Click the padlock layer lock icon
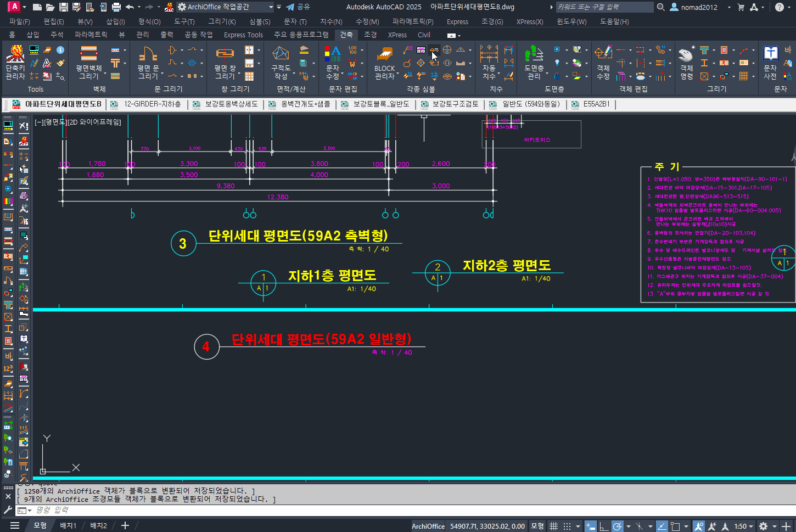 tap(558, 76)
